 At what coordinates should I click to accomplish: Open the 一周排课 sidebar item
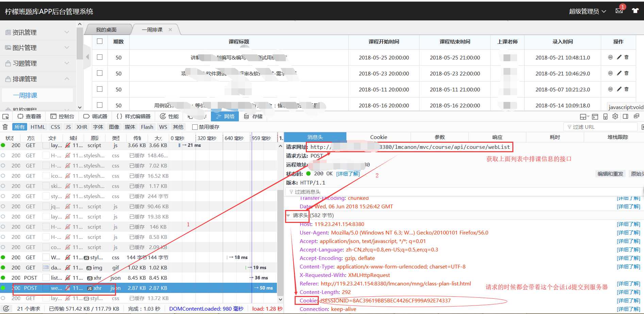(x=37, y=95)
